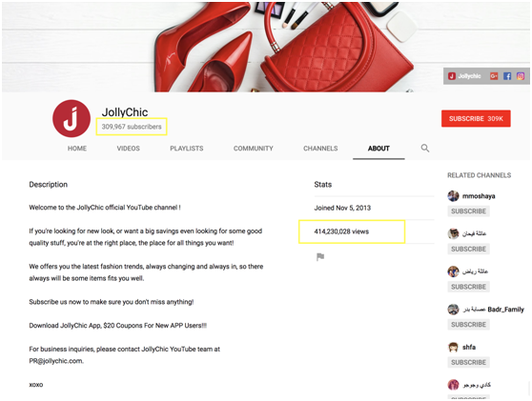Screen dimensions: 532x401
Task: Select the ABOUT tab
Action: tap(379, 149)
